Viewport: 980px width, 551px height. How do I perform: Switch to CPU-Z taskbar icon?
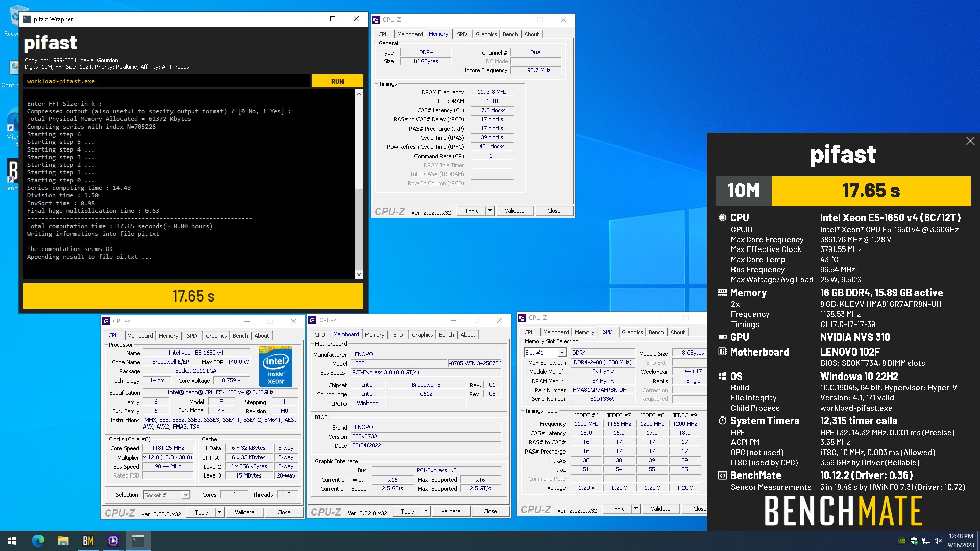click(x=113, y=541)
